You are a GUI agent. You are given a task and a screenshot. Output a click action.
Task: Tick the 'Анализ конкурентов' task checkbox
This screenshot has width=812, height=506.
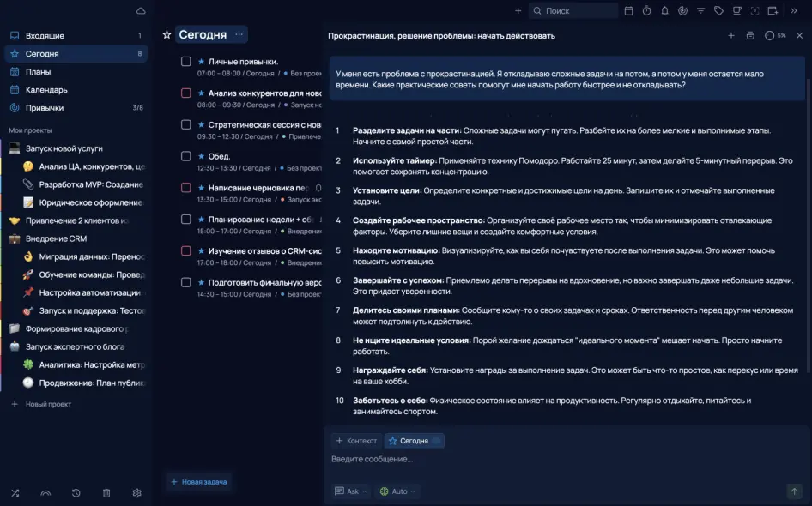pyautogui.click(x=185, y=93)
